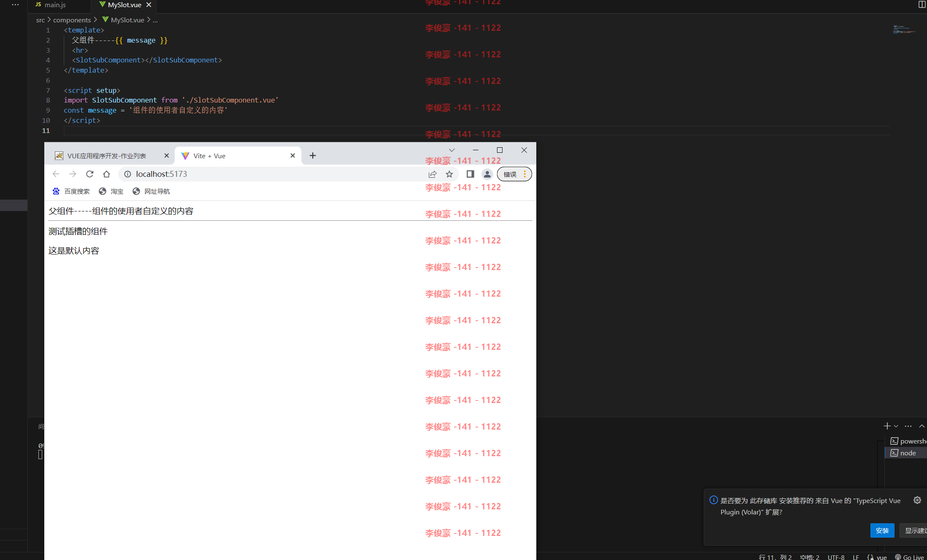Maximize the terminal panel with chevron
This screenshot has width=927, height=560.
(922, 426)
